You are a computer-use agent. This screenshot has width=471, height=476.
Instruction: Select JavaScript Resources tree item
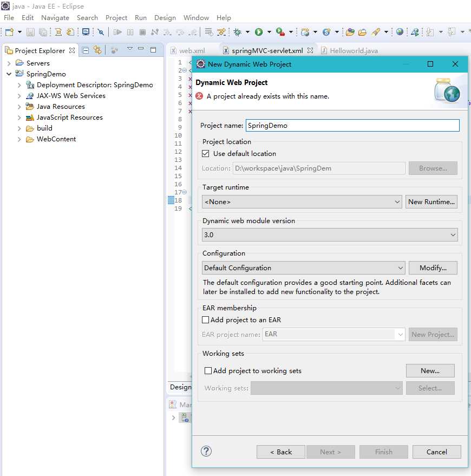click(x=69, y=118)
